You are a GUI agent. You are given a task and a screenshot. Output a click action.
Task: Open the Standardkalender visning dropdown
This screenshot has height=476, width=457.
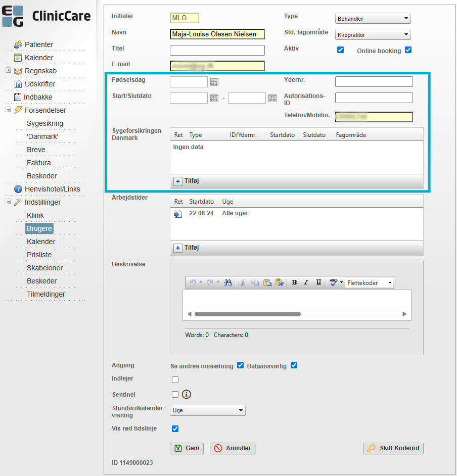[x=208, y=410]
